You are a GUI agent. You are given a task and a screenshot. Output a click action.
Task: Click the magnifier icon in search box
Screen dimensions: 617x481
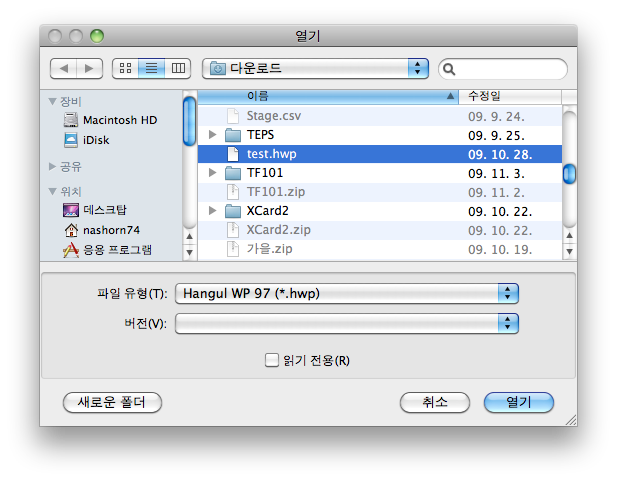click(x=449, y=69)
